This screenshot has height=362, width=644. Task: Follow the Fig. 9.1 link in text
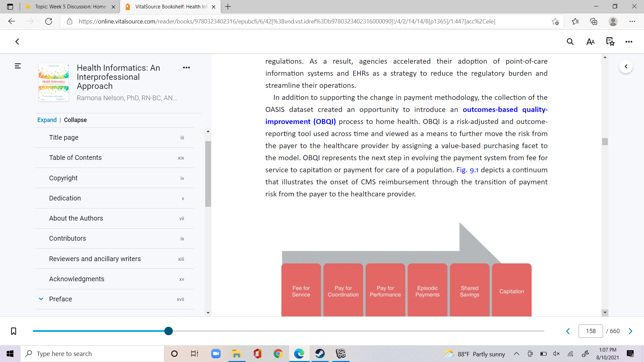point(467,170)
